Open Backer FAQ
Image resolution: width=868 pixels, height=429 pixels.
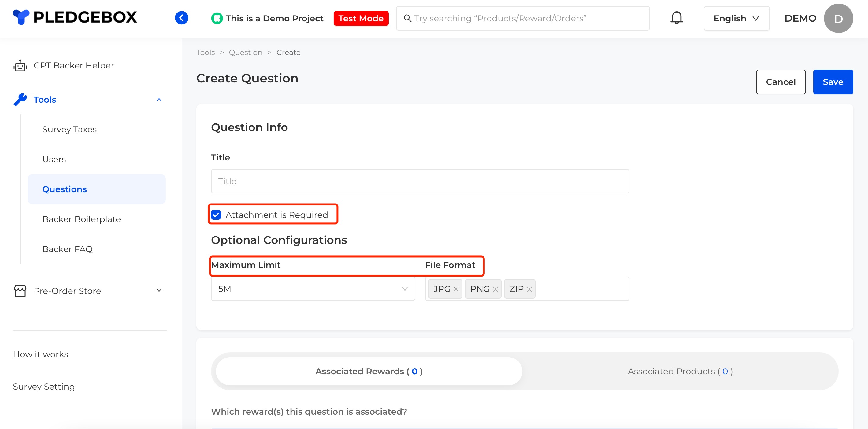tap(67, 249)
